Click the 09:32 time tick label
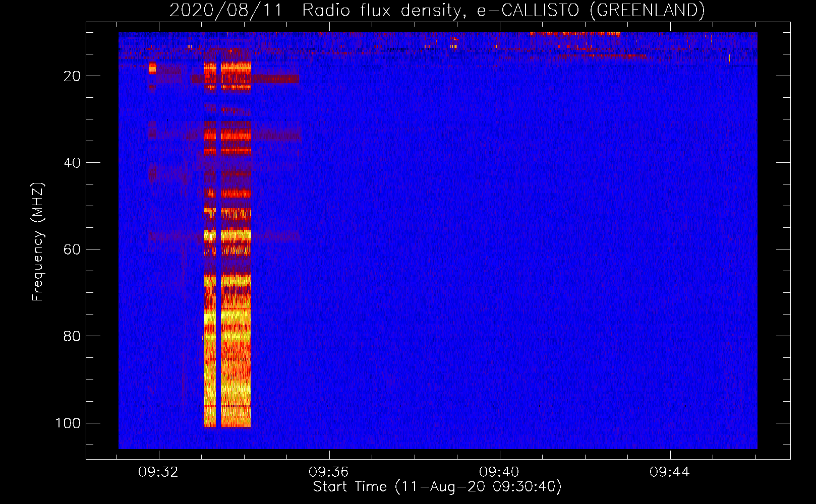 click(159, 472)
